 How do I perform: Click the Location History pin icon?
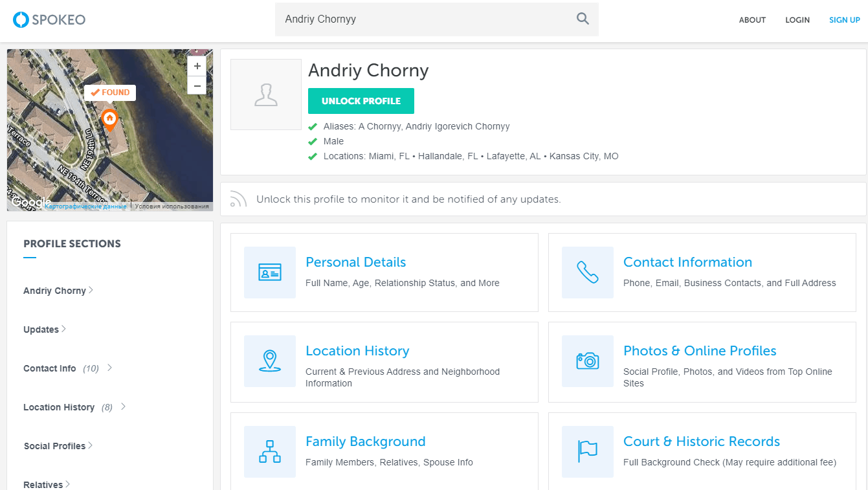click(x=270, y=361)
